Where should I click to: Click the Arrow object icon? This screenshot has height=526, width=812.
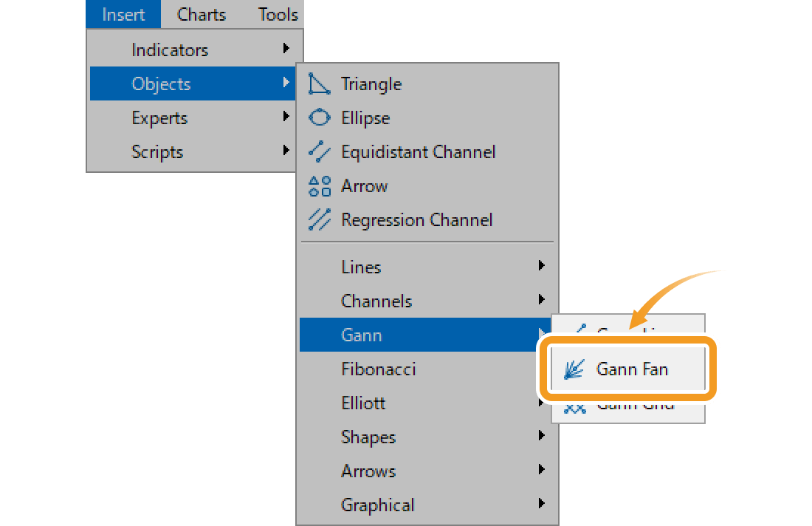pos(320,185)
